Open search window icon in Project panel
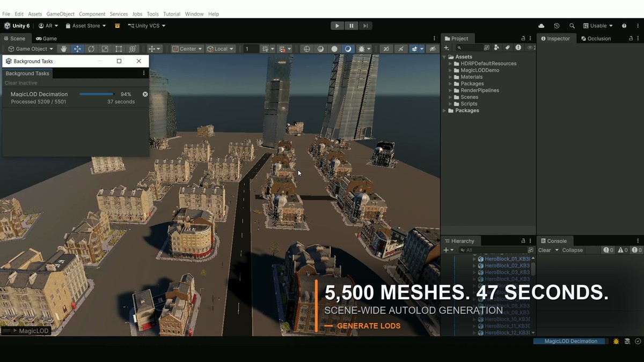Viewport: 644px width, 362px height. click(x=487, y=48)
